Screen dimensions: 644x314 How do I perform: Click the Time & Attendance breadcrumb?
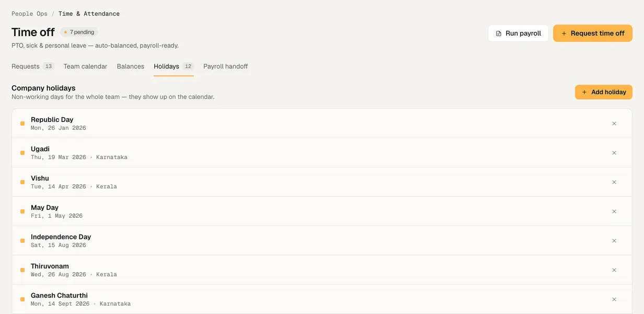(x=89, y=14)
